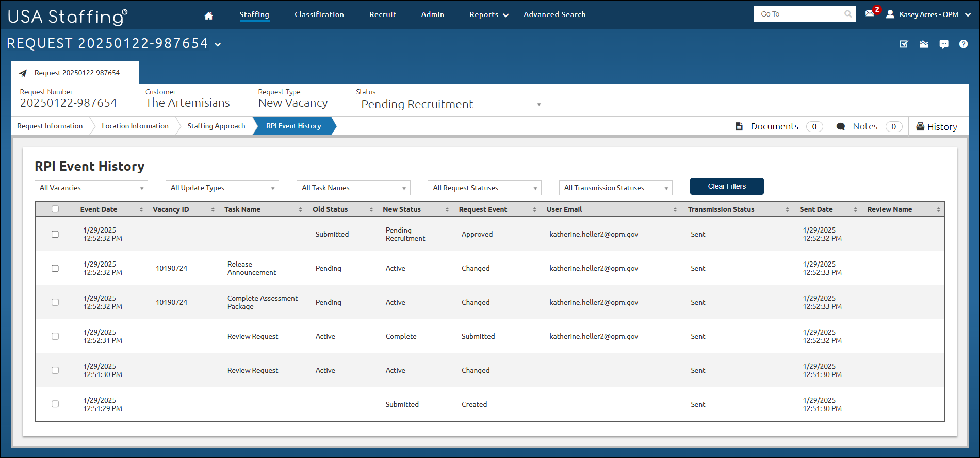Open the chat comment bubble icon
980x458 pixels.
(944, 44)
